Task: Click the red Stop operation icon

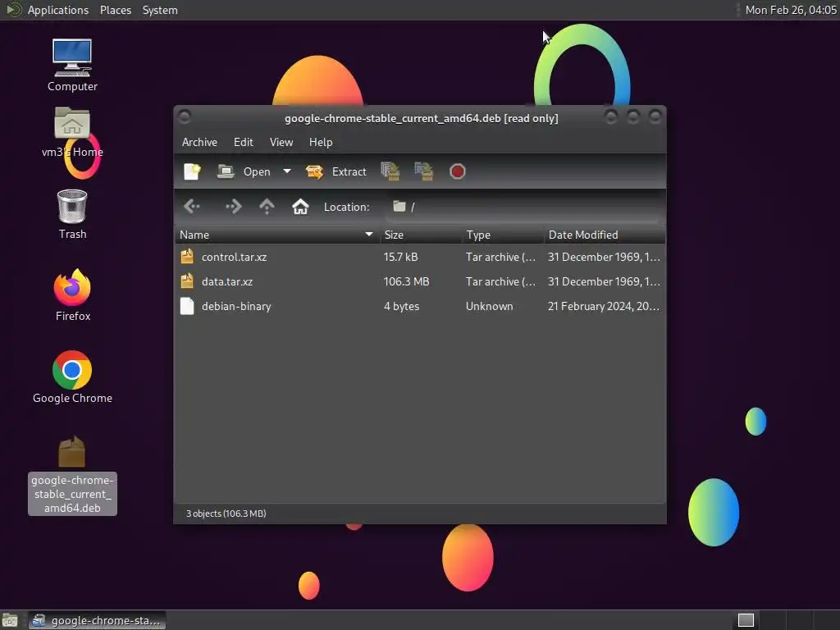Action: coord(457,171)
